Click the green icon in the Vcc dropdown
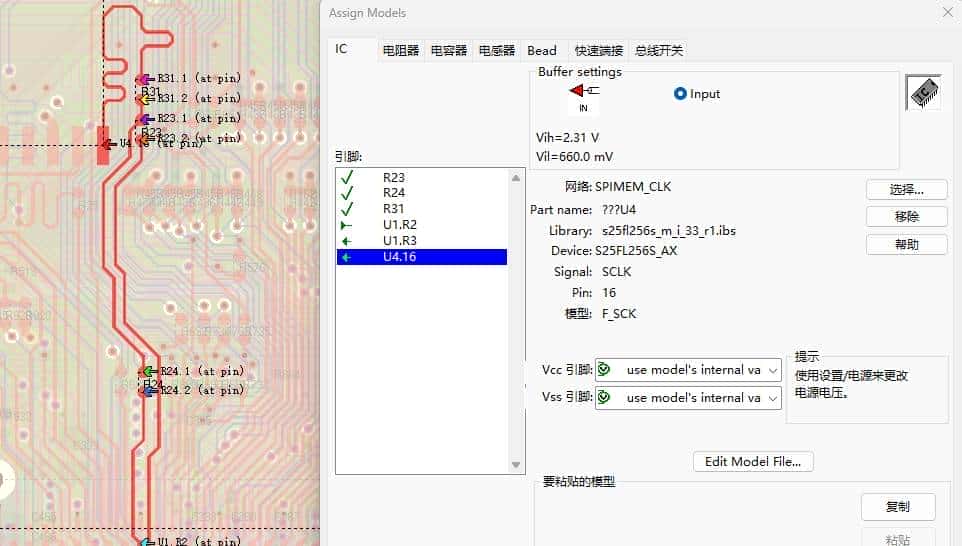The image size is (962, 546). click(x=604, y=369)
